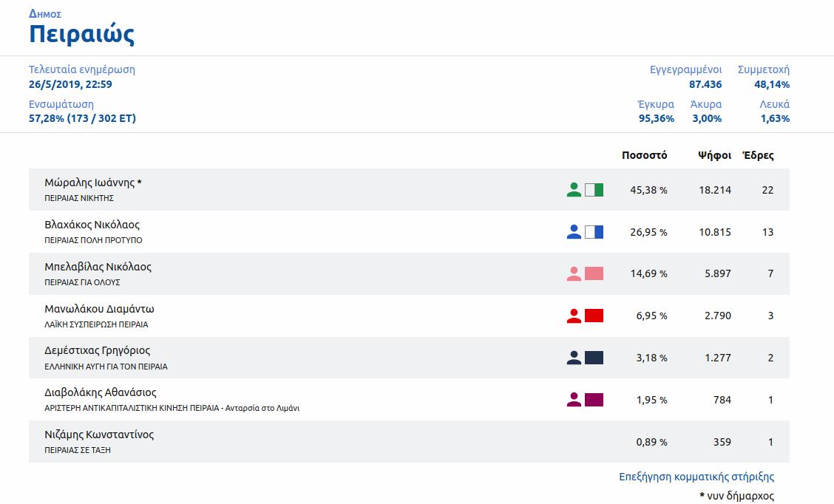The image size is (834, 504).
Task: Click the 6,95 % percentage value
Action: tap(651, 316)
